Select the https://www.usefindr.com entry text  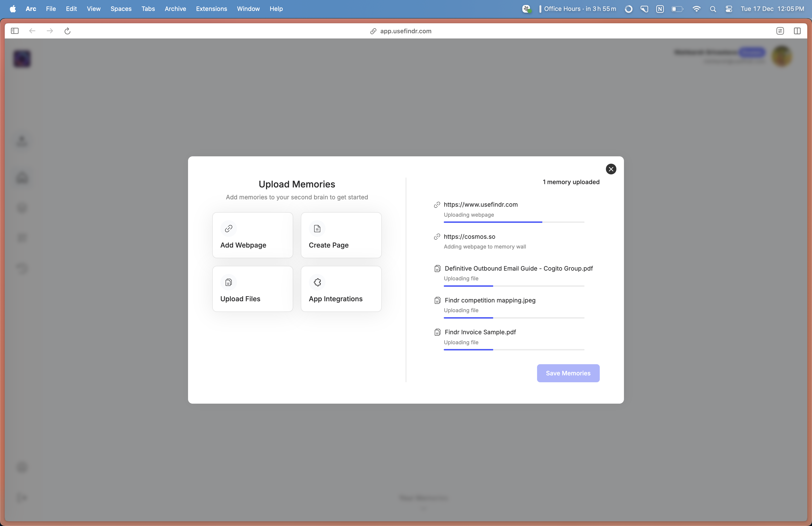pyautogui.click(x=481, y=205)
